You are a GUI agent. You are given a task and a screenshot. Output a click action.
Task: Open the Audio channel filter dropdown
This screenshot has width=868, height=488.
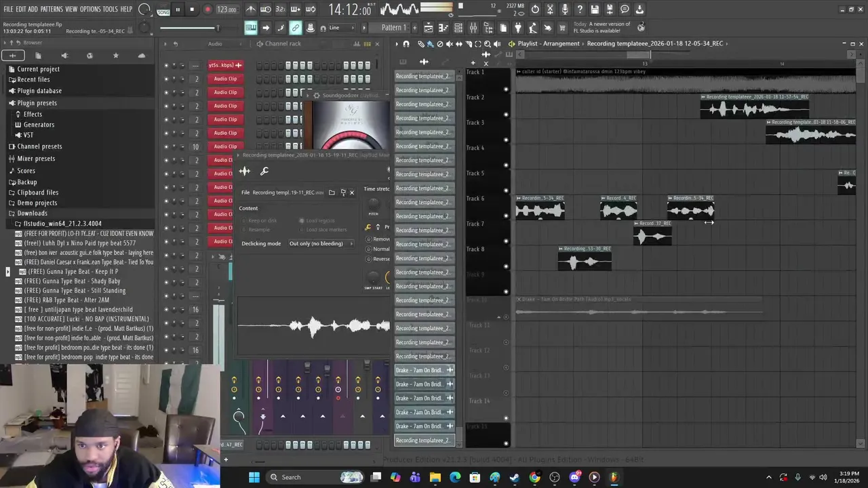(x=225, y=43)
